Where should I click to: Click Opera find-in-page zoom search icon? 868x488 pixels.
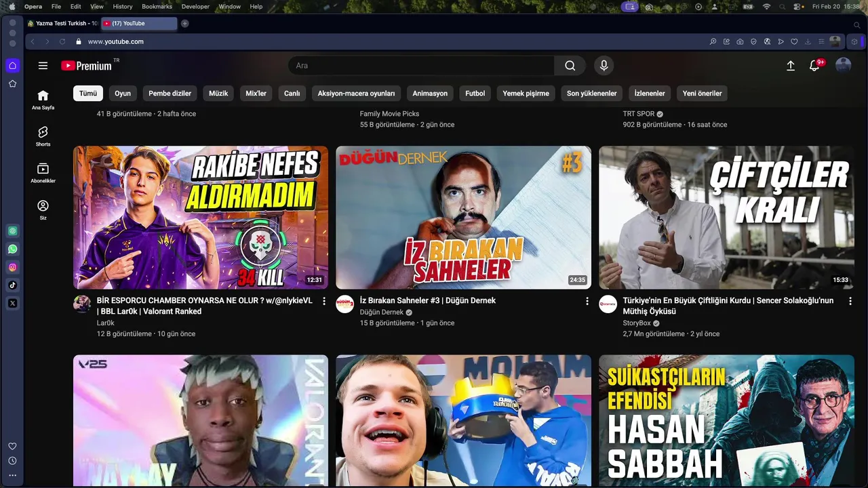[x=713, y=41]
